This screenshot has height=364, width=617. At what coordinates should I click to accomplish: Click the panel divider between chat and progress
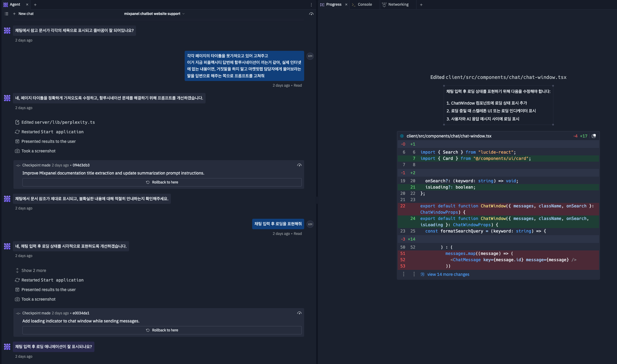[x=317, y=200]
